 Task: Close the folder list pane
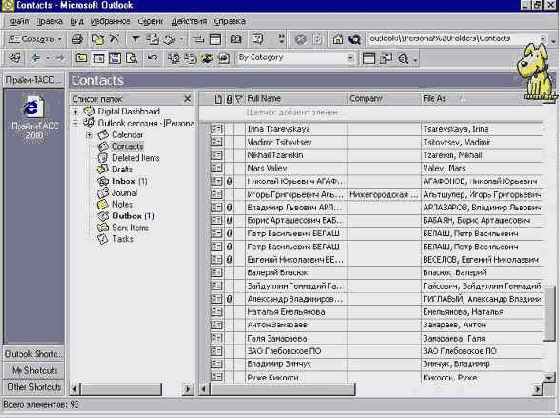[x=188, y=99]
